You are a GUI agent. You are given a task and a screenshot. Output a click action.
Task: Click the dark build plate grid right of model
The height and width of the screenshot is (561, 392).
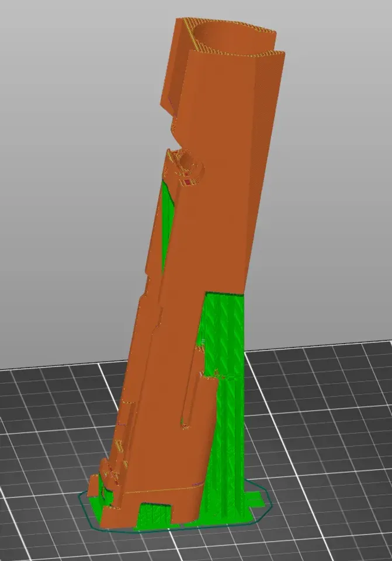(x=322, y=430)
